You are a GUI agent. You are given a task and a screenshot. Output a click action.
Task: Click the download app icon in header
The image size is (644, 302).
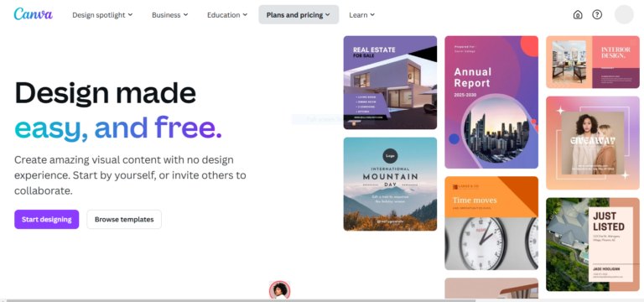click(578, 15)
